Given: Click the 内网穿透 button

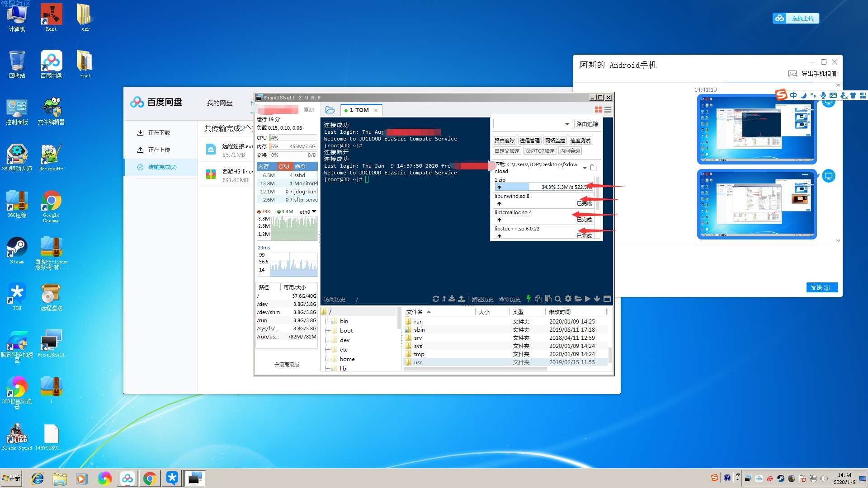Looking at the screenshot, I should coord(570,151).
